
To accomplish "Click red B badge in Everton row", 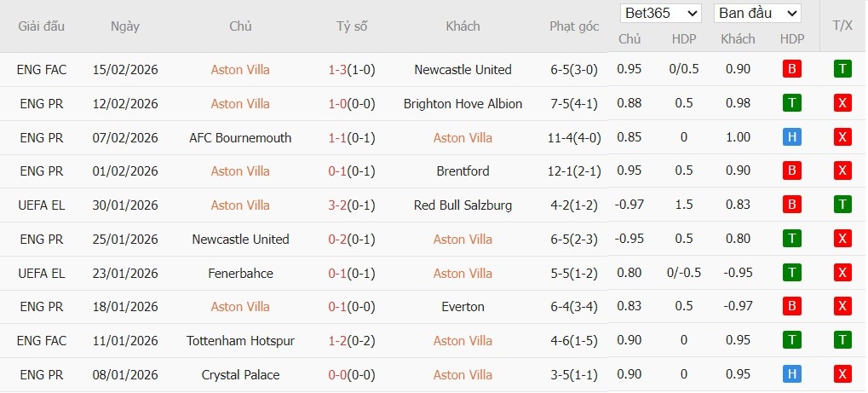I will [x=791, y=307].
